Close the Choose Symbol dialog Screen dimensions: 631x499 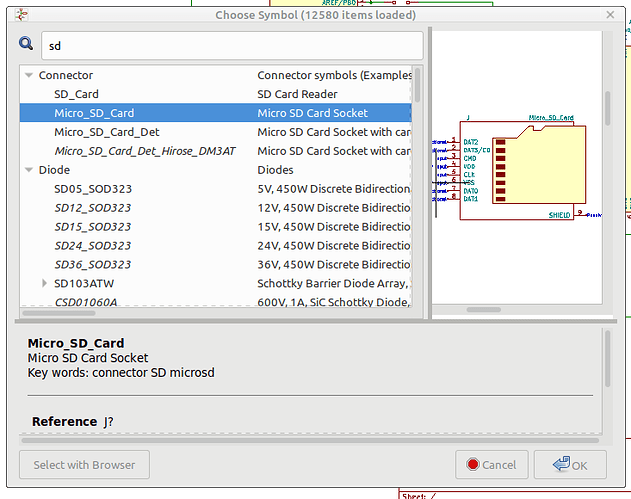point(610,15)
